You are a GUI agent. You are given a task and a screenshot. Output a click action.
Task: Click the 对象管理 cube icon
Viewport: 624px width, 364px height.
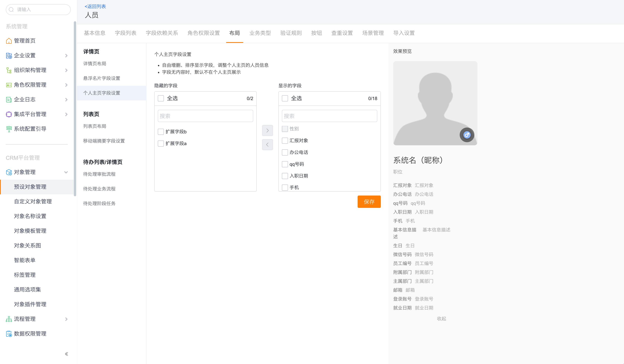(9, 172)
